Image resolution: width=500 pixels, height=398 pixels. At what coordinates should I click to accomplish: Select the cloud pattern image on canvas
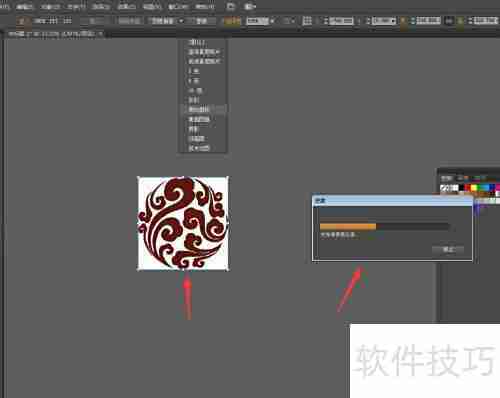coord(183,223)
